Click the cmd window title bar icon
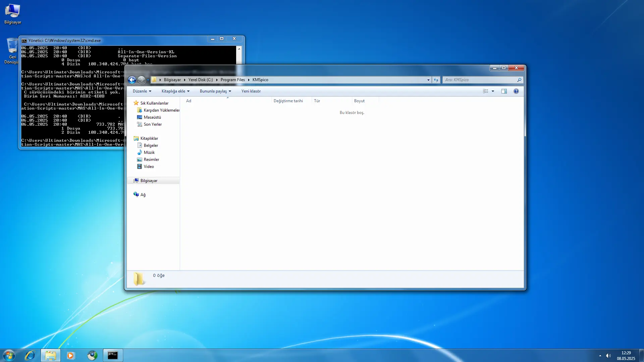The image size is (644, 362). tap(24, 41)
